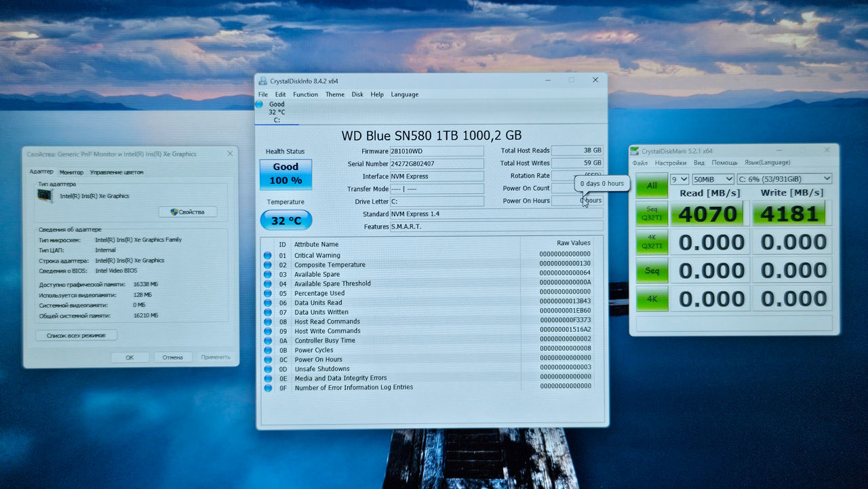Image resolution: width=868 pixels, height=489 pixels.
Task: Click the CrystalDiskInfo title bar app icon
Action: pos(263,81)
